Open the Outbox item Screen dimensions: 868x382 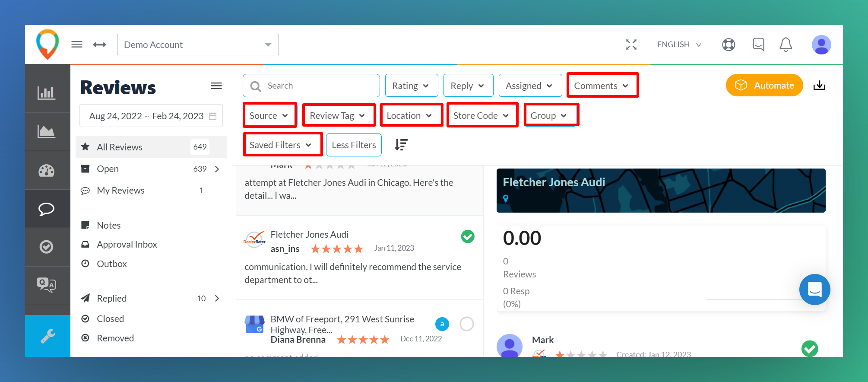tap(111, 264)
